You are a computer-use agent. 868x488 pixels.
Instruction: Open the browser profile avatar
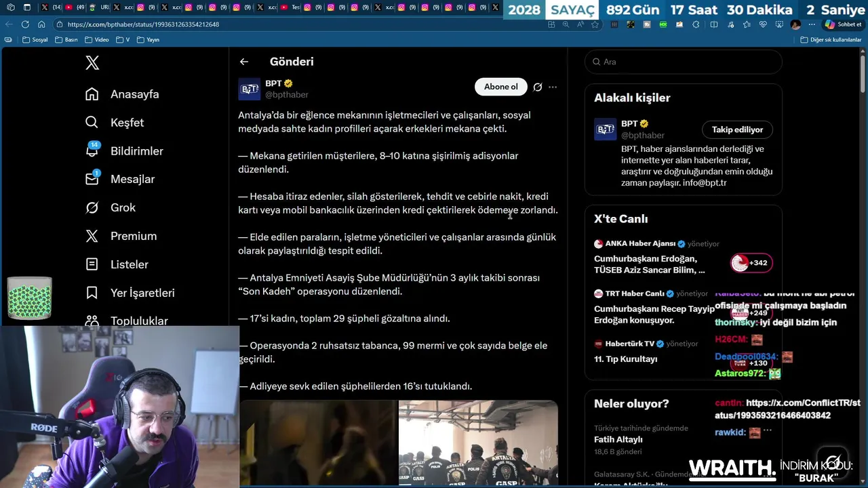(x=795, y=24)
